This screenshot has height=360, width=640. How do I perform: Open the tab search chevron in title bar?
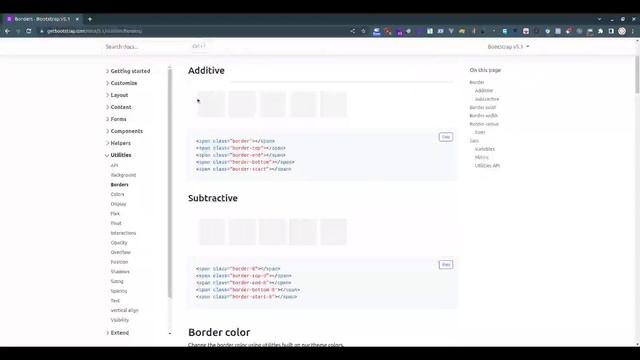click(x=599, y=19)
